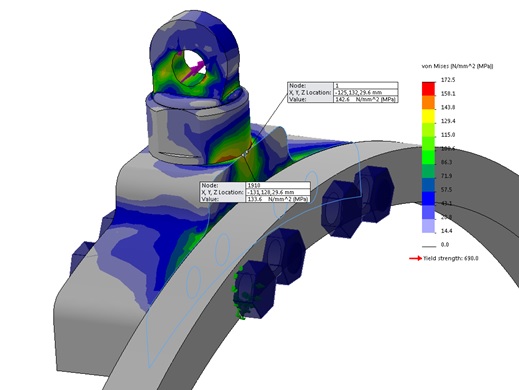Click the red Yield strength arrow marker
The image size is (519, 390).
[x=415, y=258]
